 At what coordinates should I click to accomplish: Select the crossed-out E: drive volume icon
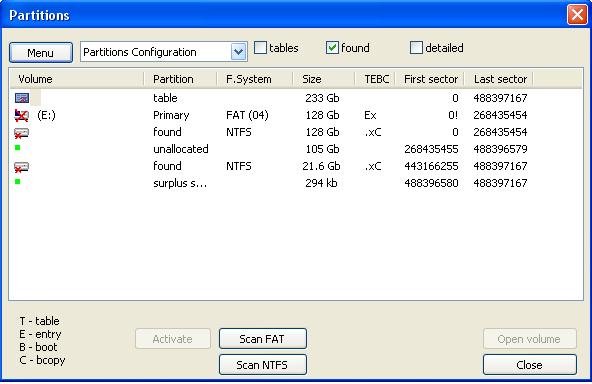click(22, 116)
